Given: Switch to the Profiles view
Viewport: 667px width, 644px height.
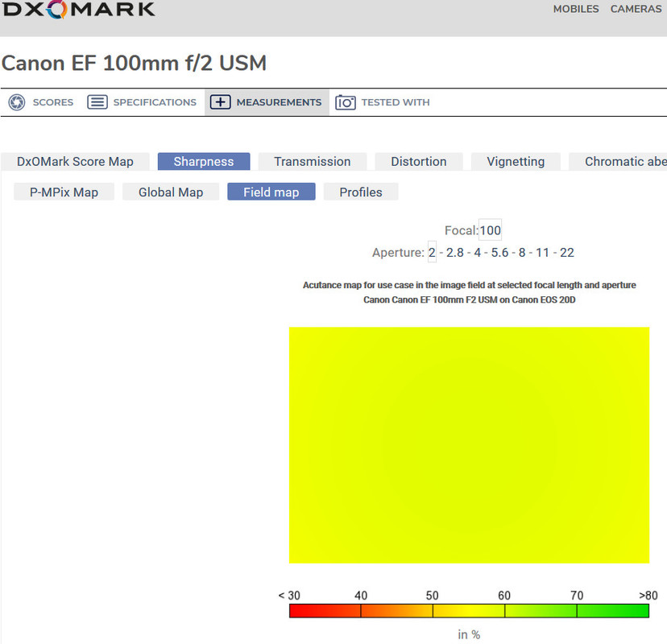Looking at the screenshot, I should coord(361,192).
